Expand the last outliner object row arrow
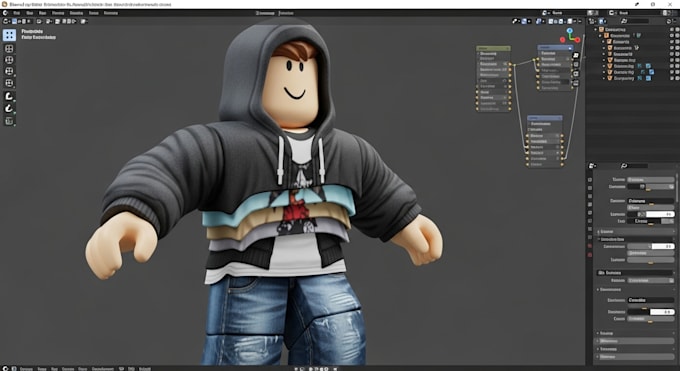 (x=604, y=78)
